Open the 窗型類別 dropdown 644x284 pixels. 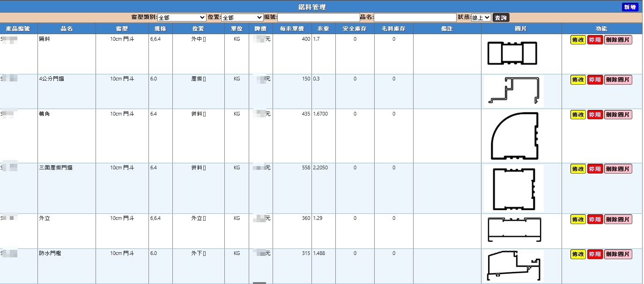click(x=181, y=17)
